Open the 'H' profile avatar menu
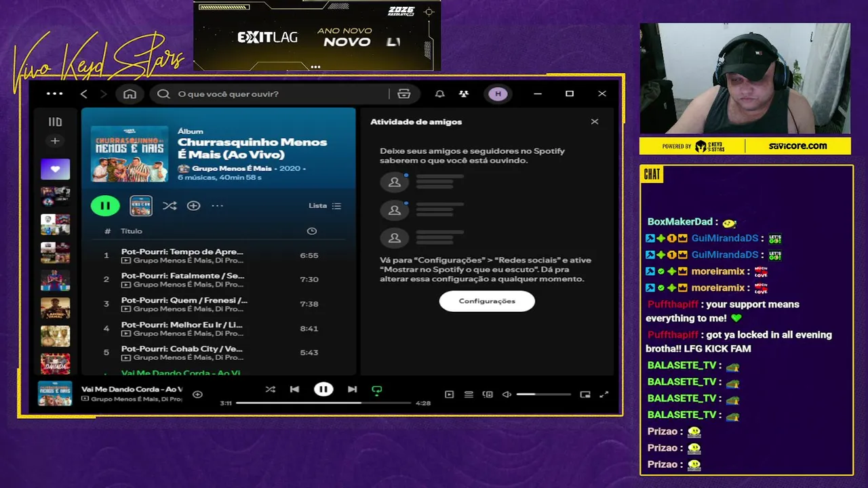Screen dimensions: 868x488 tap(498, 94)
